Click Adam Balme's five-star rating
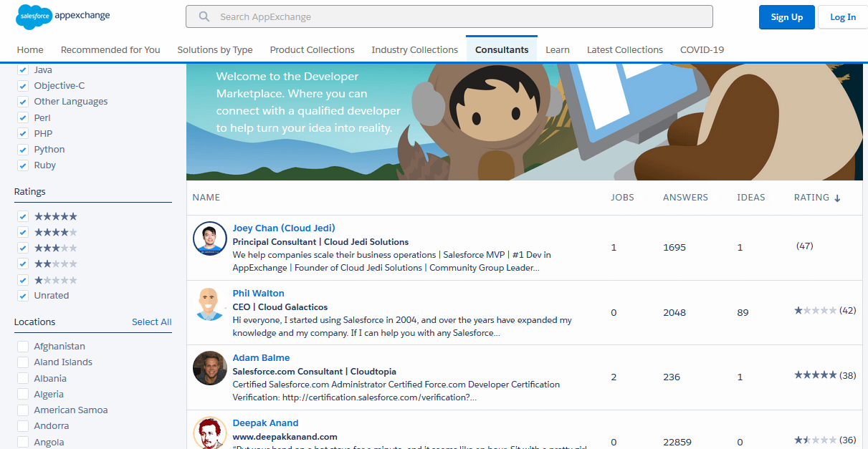 815,375
